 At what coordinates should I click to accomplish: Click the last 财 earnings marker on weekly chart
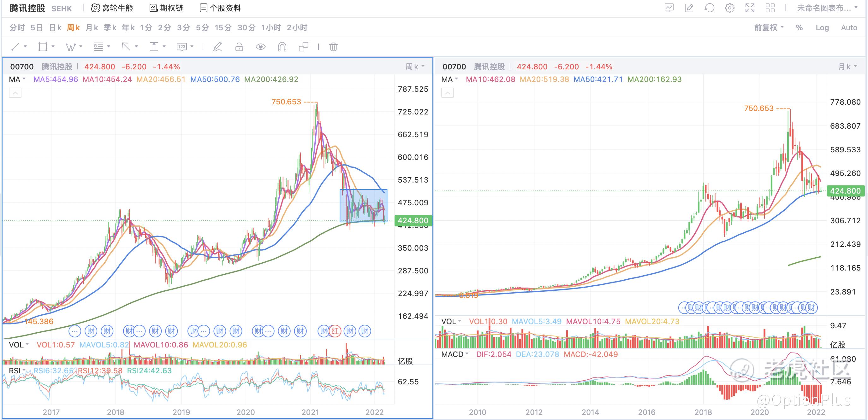point(365,331)
